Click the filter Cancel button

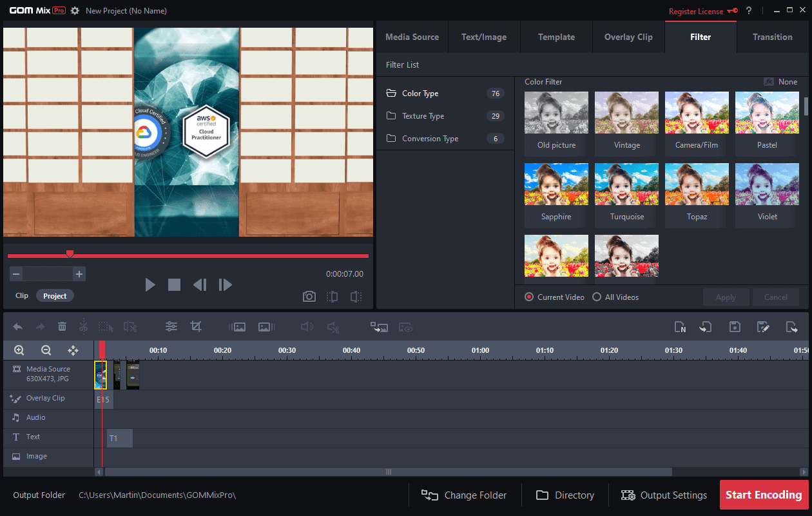[x=776, y=297]
